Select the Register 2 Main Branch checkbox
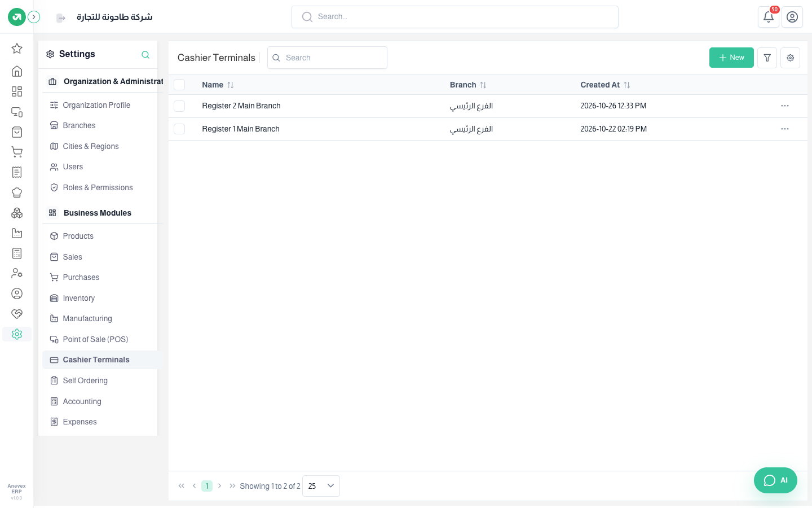 (x=179, y=106)
